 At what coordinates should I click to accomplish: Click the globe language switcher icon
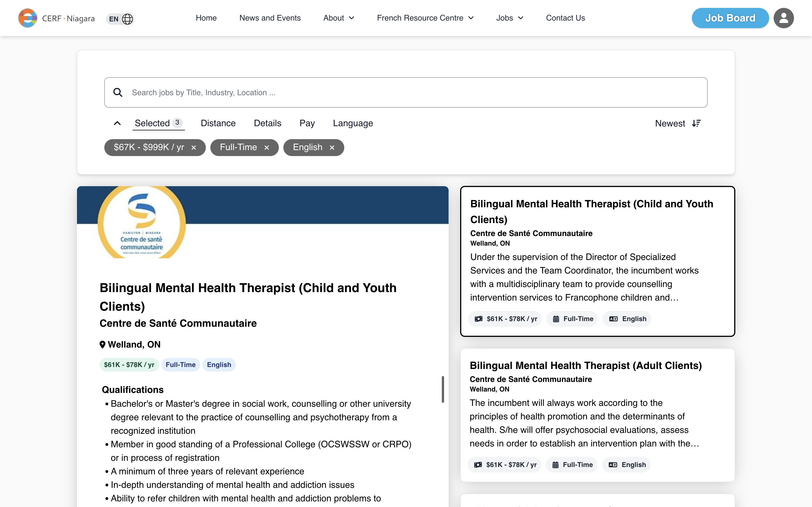click(127, 19)
